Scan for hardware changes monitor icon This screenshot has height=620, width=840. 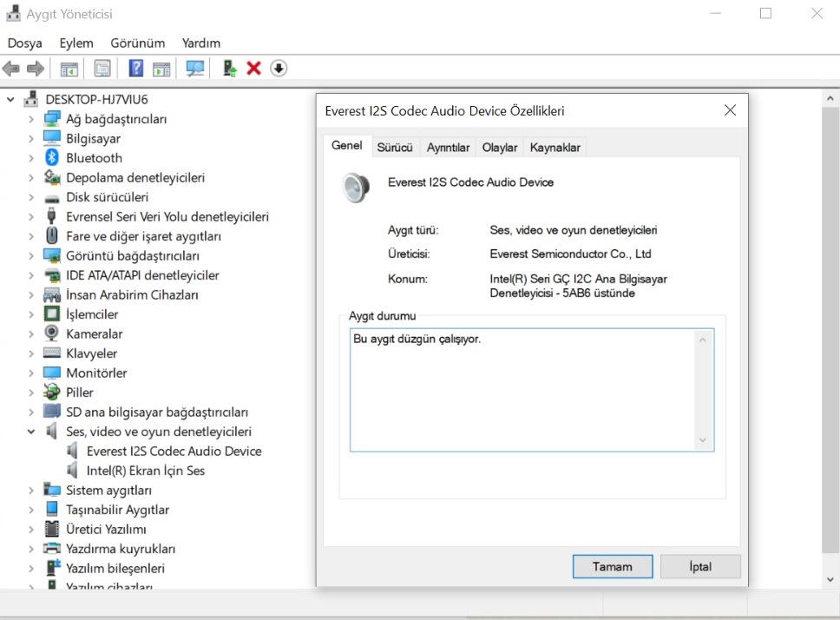pyautogui.click(x=195, y=68)
